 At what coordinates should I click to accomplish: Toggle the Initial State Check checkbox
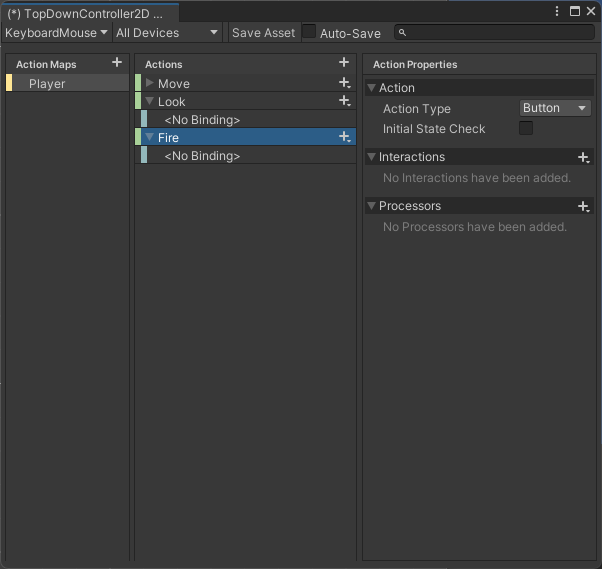[526, 128]
